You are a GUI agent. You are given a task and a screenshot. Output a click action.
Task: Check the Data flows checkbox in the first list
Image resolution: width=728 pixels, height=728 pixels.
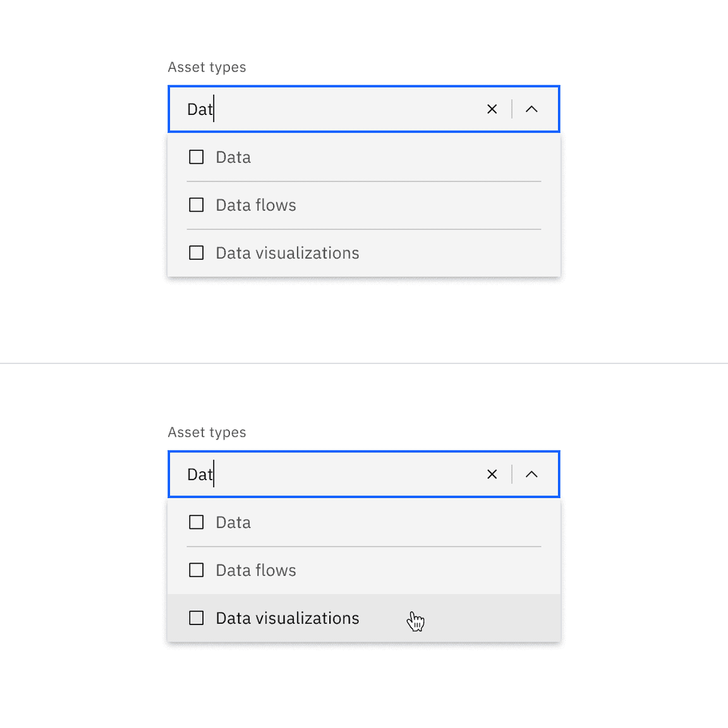(196, 205)
